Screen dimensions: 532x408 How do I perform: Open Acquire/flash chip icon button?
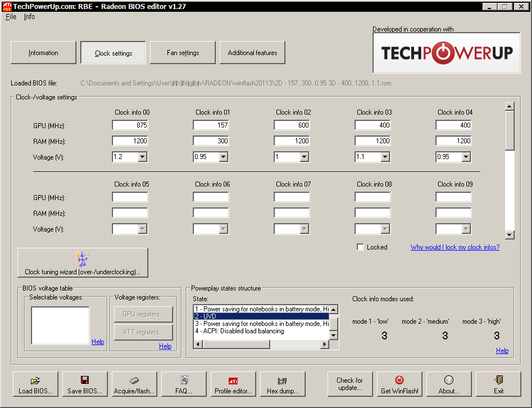tap(134, 385)
